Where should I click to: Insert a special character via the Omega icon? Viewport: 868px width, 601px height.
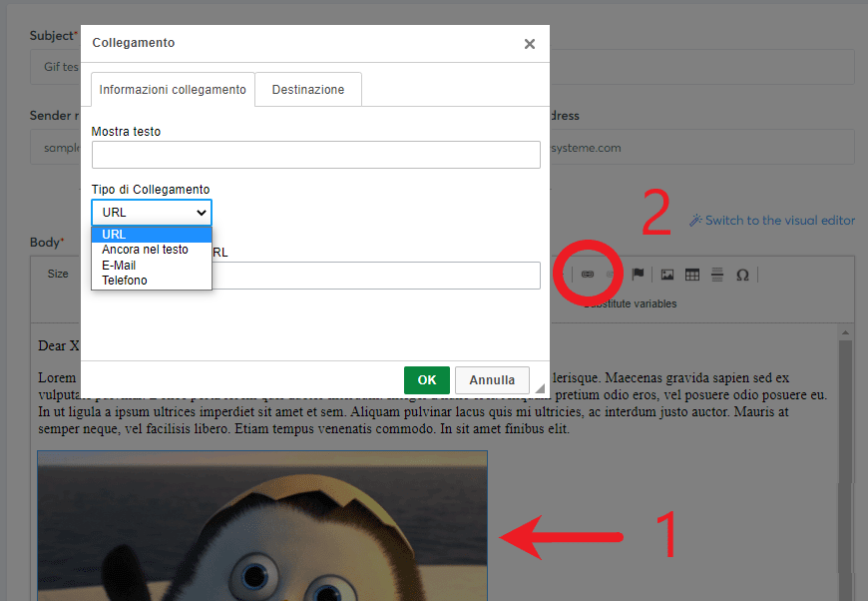[x=743, y=274]
